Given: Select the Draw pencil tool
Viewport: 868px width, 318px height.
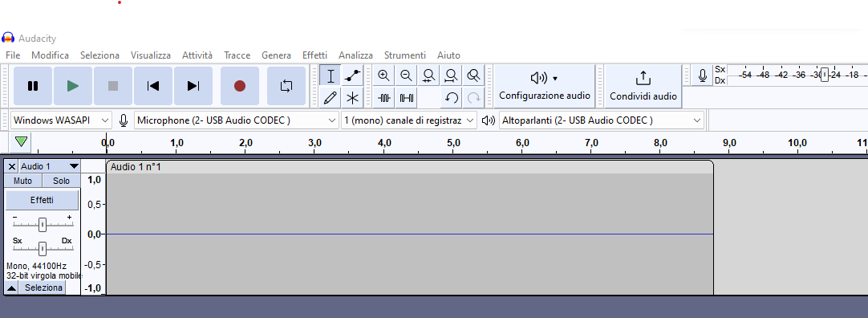Looking at the screenshot, I should tap(330, 98).
